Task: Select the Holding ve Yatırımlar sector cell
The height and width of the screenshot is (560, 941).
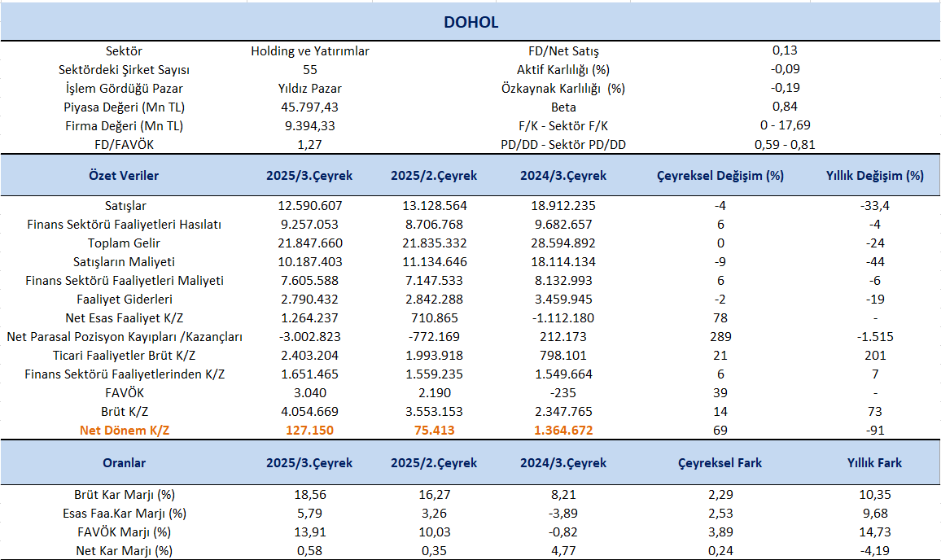Action: [x=309, y=51]
